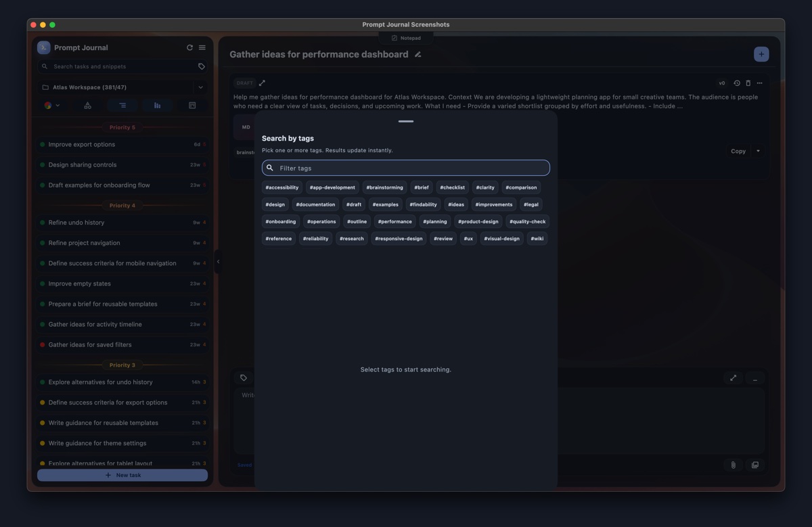Expand the draft with the arrows icon
812x527 pixels.
262,83
